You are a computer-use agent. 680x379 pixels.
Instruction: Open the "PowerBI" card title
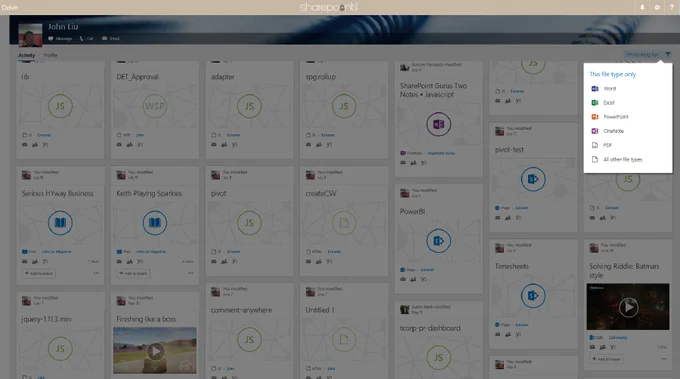point(412,212)
